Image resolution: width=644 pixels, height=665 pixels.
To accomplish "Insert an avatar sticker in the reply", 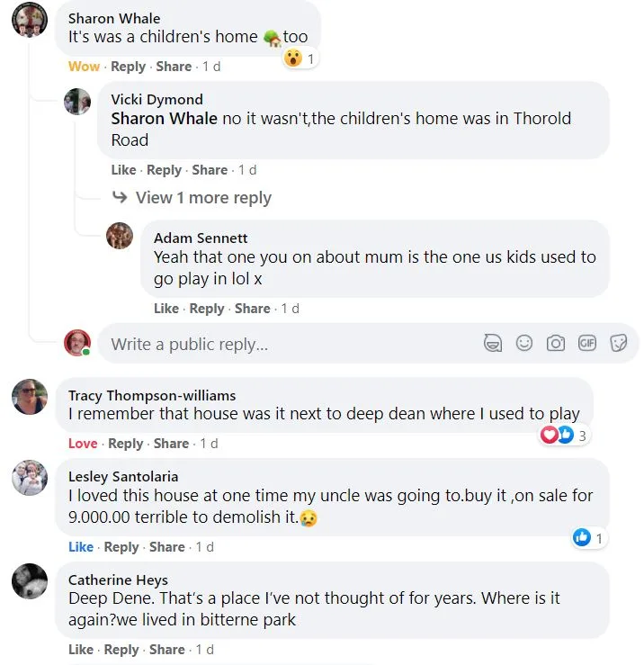I will point(492,343).
